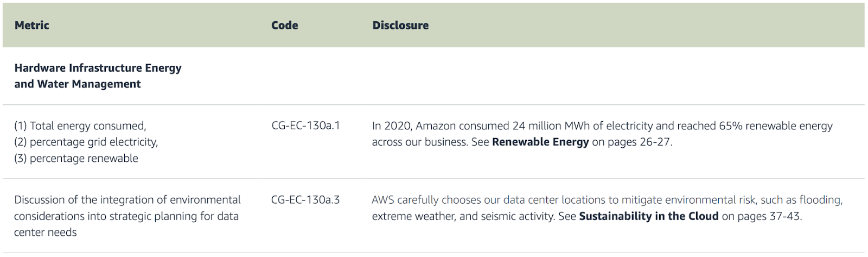
Task: Click the "(3) percentage renewable" line
Action: (76, 159)
